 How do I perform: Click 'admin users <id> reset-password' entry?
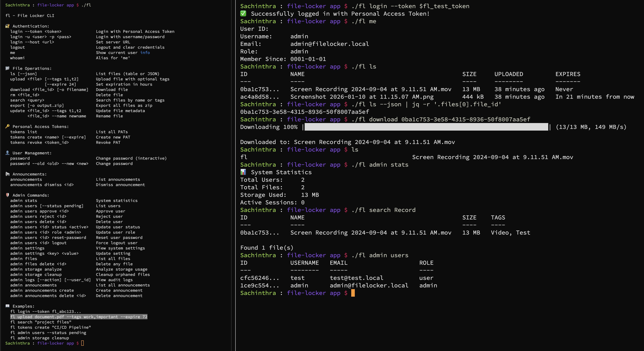(x=48, y=237)
